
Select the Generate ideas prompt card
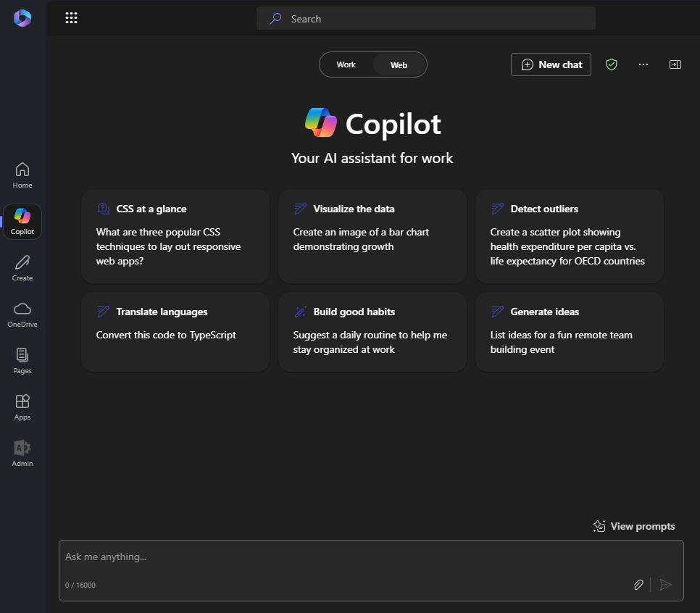pos(569,332)
